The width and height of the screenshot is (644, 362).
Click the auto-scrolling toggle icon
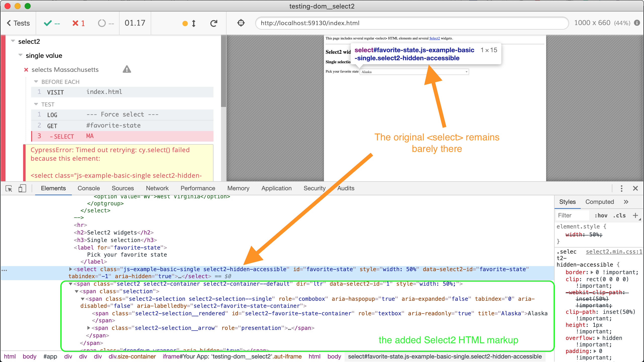pyautogui.click(x=193, y=23)
